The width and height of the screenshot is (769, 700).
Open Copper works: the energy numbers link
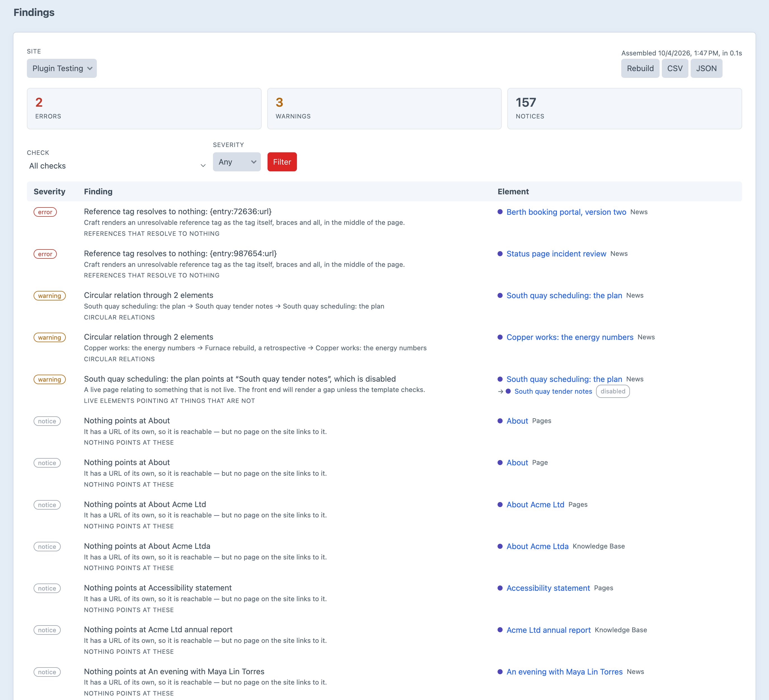coord(570,337)
